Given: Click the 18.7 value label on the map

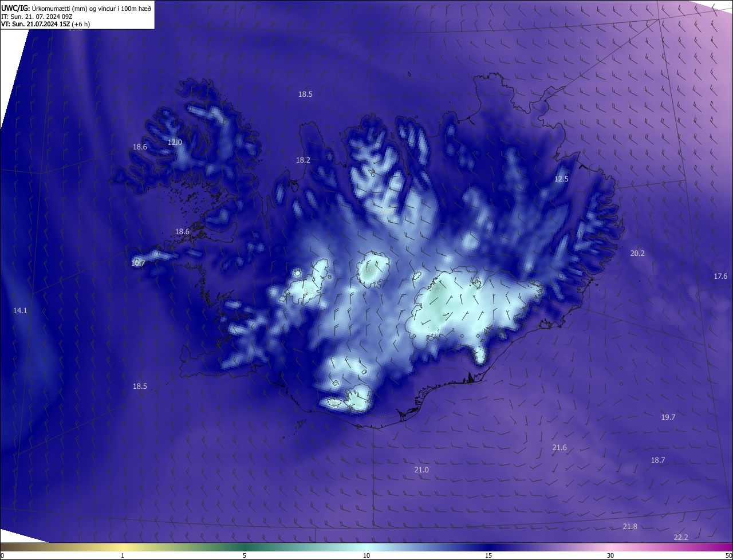Looking at the screenshot, I should tap(658, 460).
